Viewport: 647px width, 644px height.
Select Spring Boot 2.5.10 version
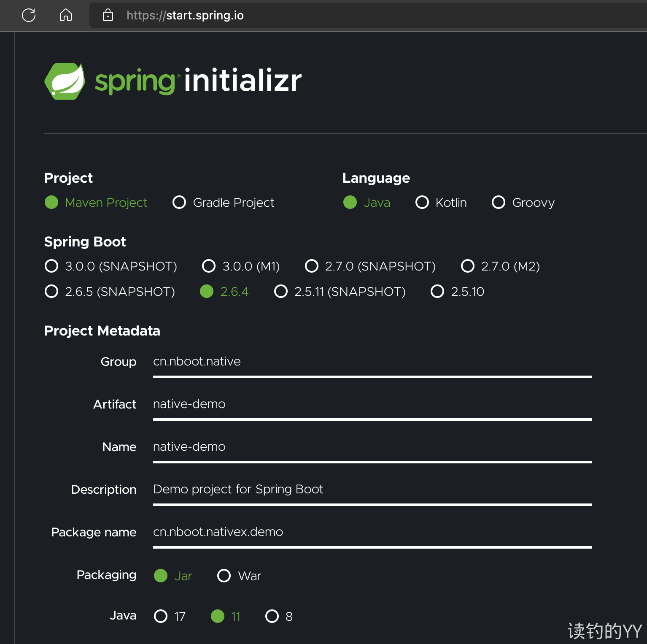tap(458, 292)
